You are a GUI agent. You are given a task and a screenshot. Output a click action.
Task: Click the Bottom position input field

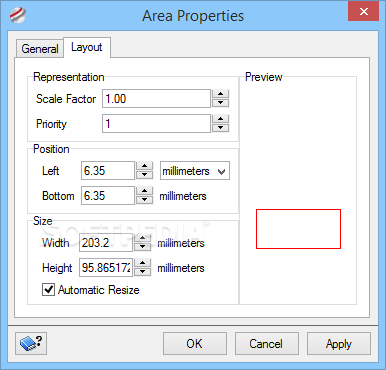[108, 195]
